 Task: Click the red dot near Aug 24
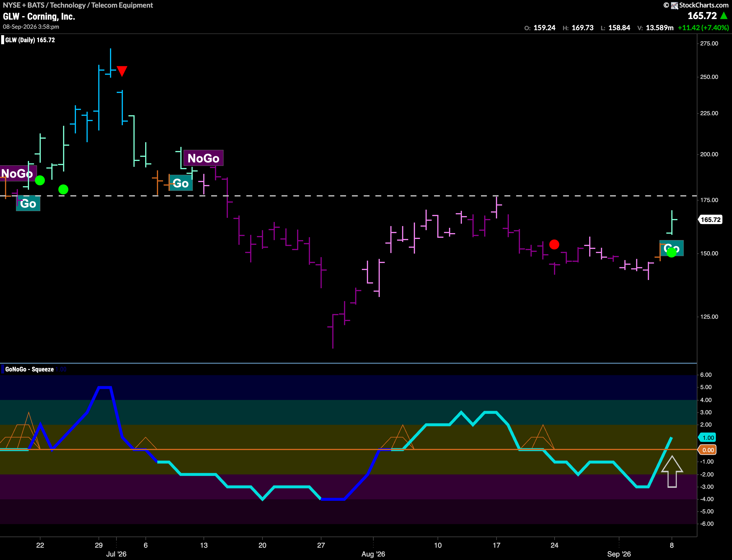click(554, 244)
